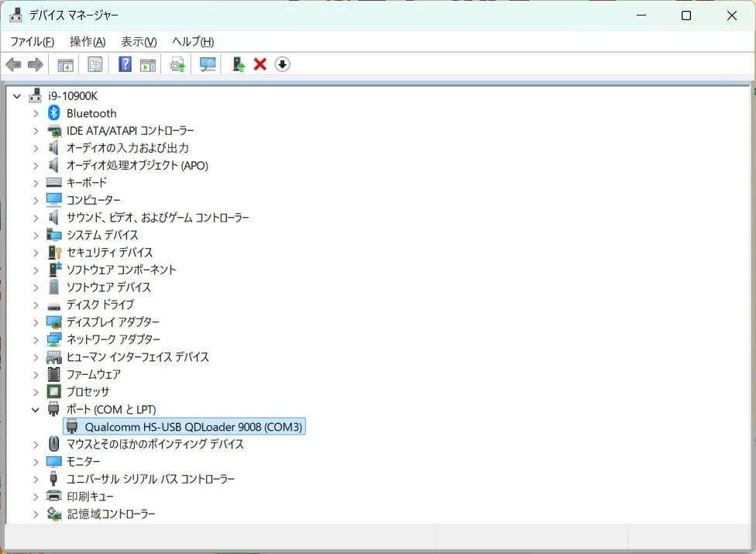Minimize the デバイス マネージャー window
The width and height of the screenshot is (756, 554).
(x=641, y=15)
